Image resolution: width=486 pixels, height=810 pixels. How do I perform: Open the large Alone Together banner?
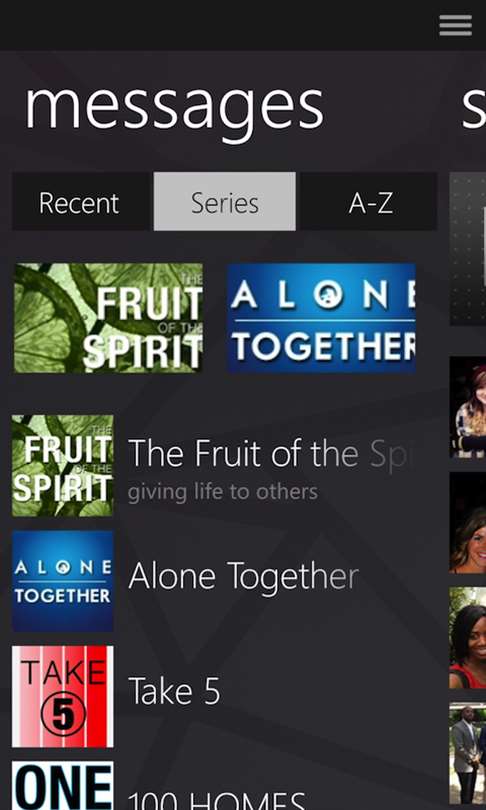click(x=321, y=318)
